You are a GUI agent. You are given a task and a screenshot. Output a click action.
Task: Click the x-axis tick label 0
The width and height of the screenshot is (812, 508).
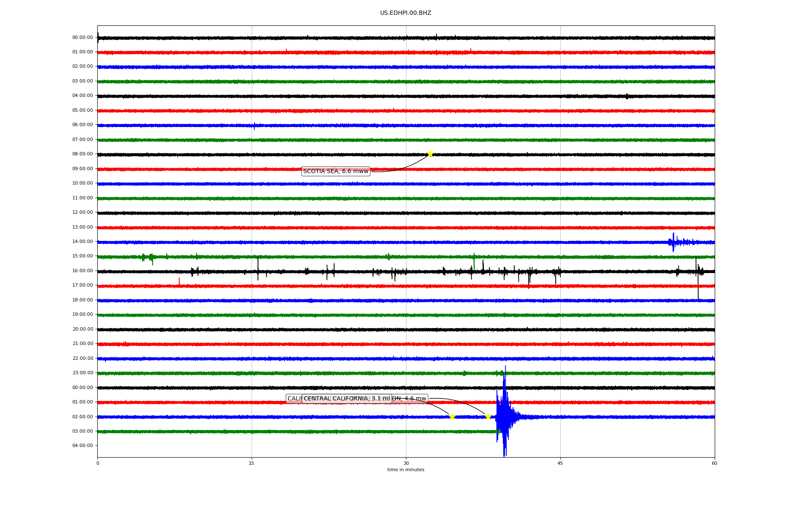tap(98, 464)
